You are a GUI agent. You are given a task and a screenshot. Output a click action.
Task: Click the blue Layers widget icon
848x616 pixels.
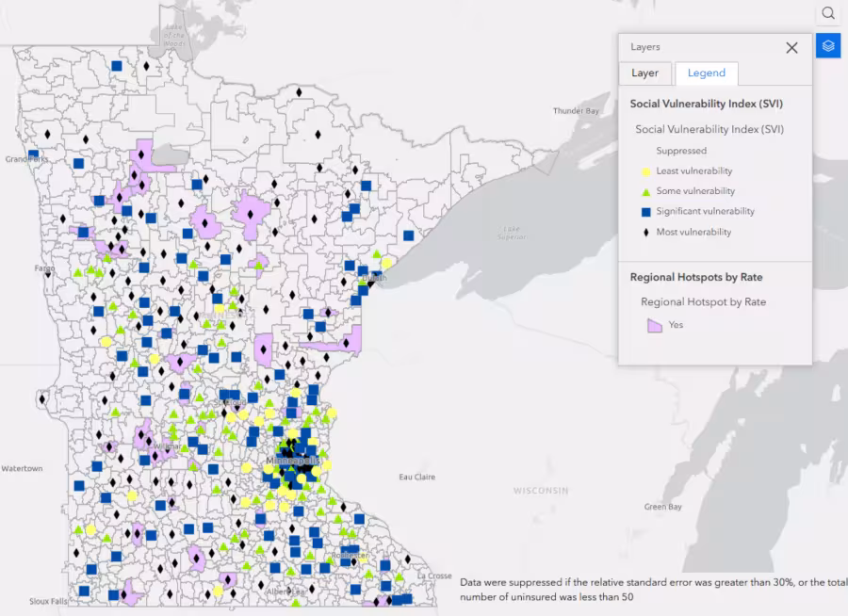pyautogui.click(x=827, y=45)
